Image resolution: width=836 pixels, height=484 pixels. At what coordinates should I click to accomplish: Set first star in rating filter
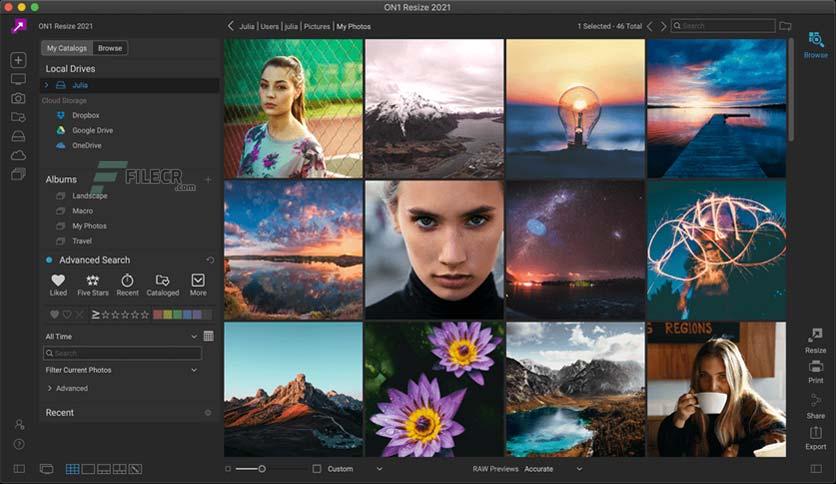106,314
